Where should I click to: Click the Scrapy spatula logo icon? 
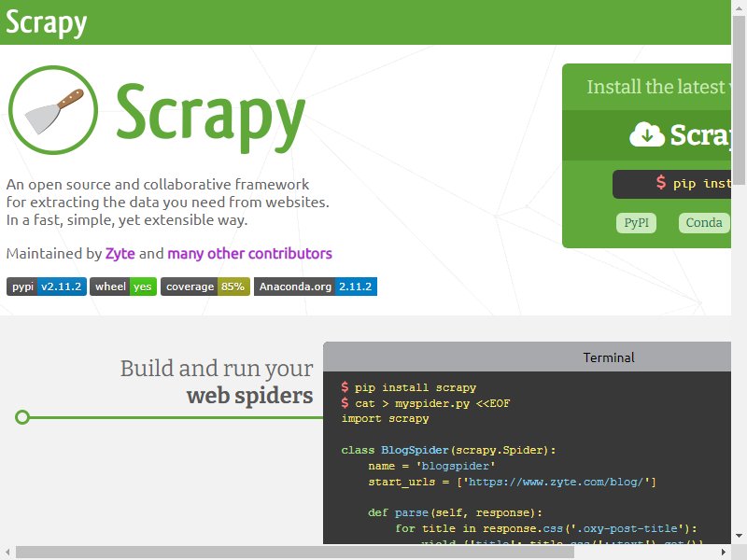tap(53, 110)
